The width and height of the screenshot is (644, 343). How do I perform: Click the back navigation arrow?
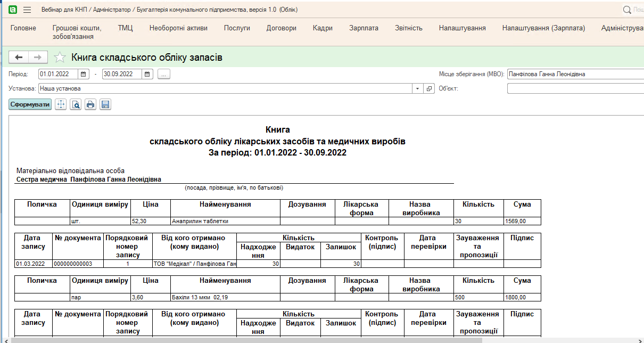pos(19,58)
